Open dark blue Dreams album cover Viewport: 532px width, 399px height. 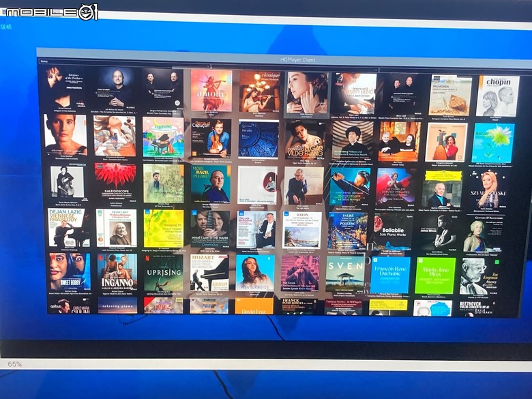point(258,138)
